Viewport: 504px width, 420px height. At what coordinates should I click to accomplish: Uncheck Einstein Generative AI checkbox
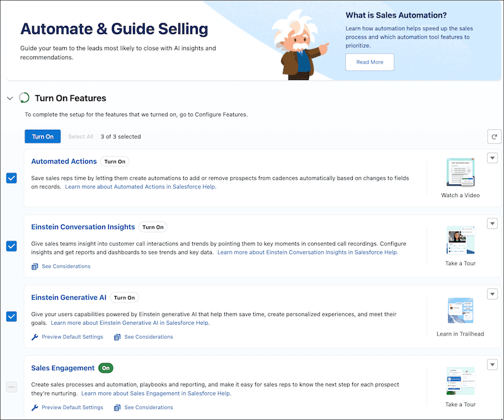point(11,317)
